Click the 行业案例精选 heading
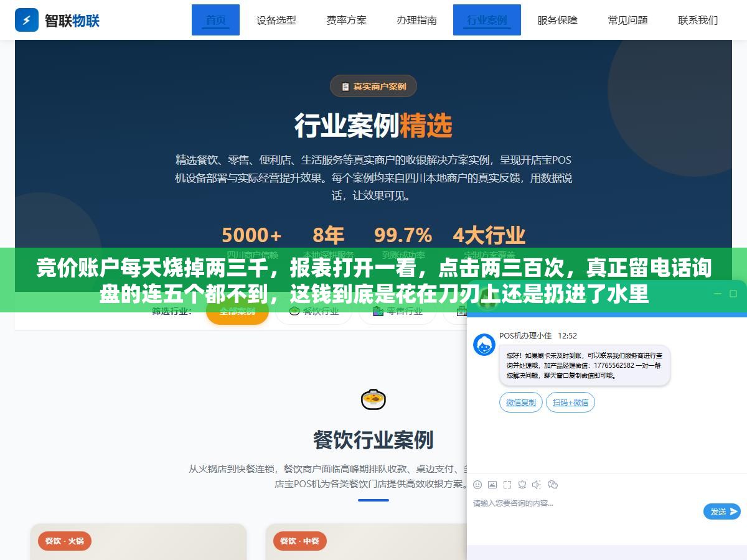The width and height of the screenshot is (747, 560). pos(374,126)
